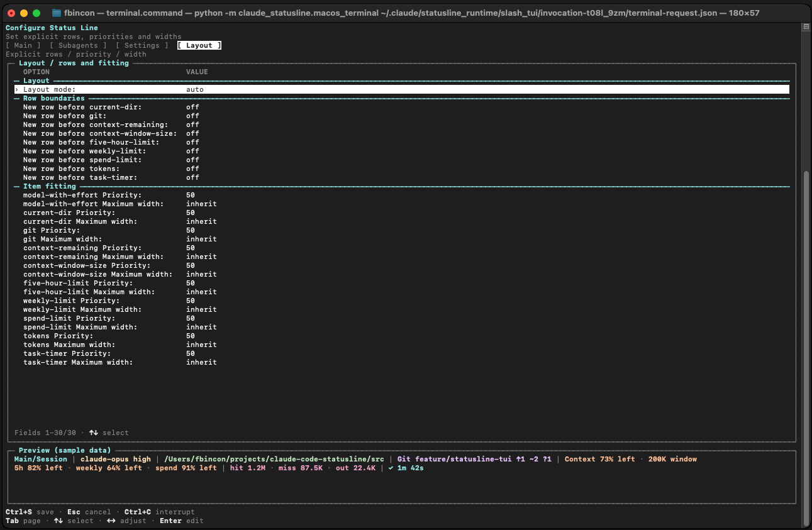Select task-timer Maximum width row
Viewport: 812px width, 530px height.
[401, 362]
